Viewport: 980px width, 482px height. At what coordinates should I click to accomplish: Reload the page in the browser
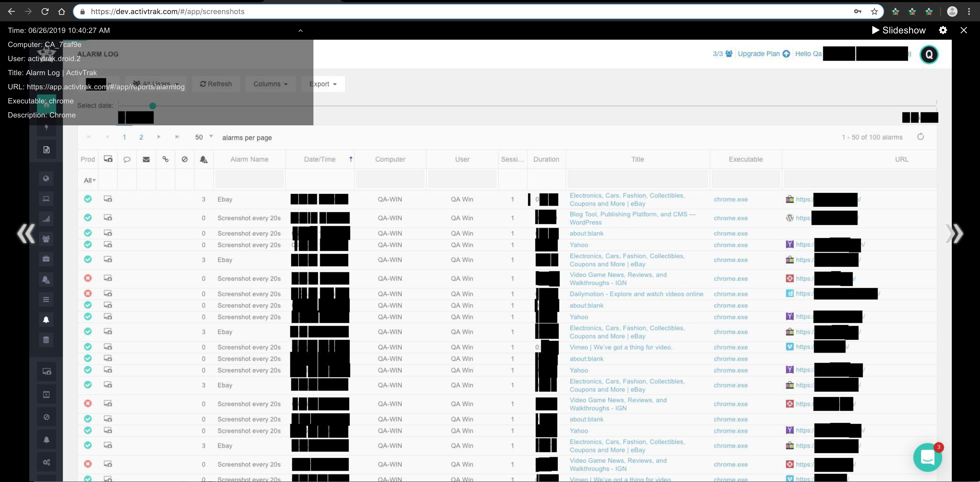[x=45, y=11]
